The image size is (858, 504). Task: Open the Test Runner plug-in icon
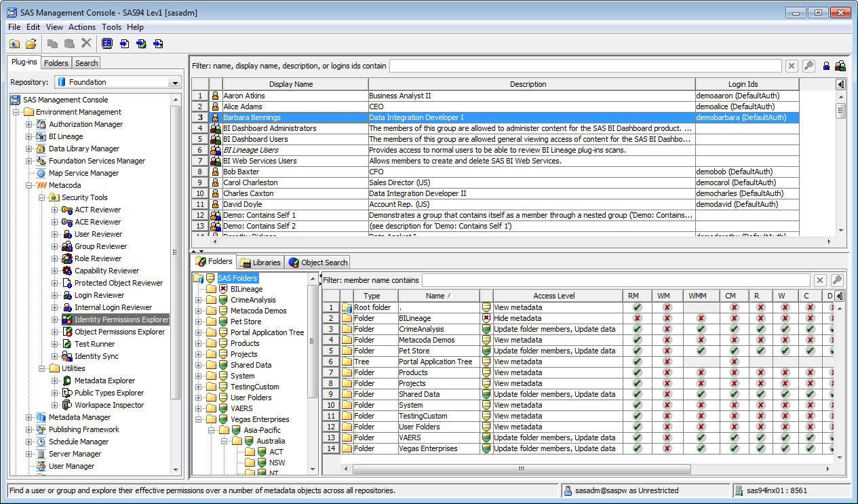67,344
